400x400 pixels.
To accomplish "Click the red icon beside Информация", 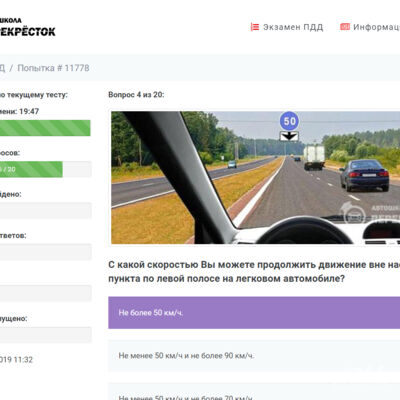I will [345, 27].
